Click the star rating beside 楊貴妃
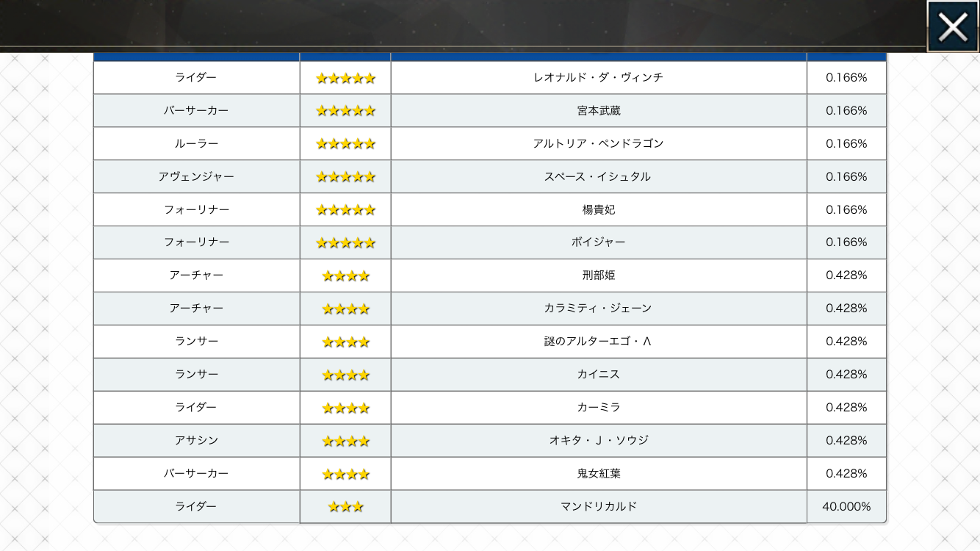 tap(345, 210)
